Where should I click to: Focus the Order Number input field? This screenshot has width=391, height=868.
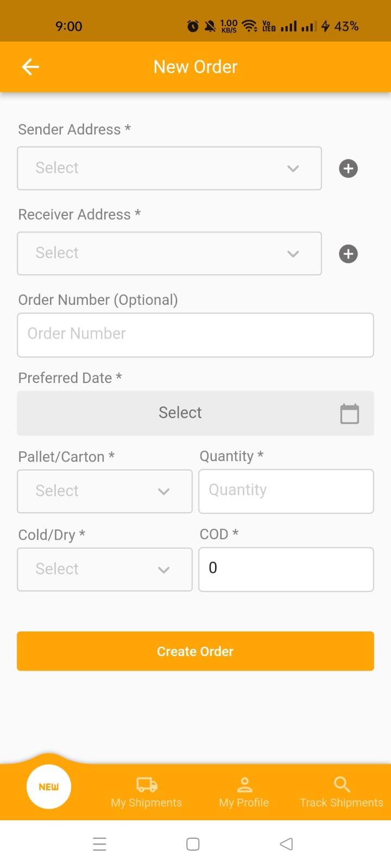click(195, 335)
